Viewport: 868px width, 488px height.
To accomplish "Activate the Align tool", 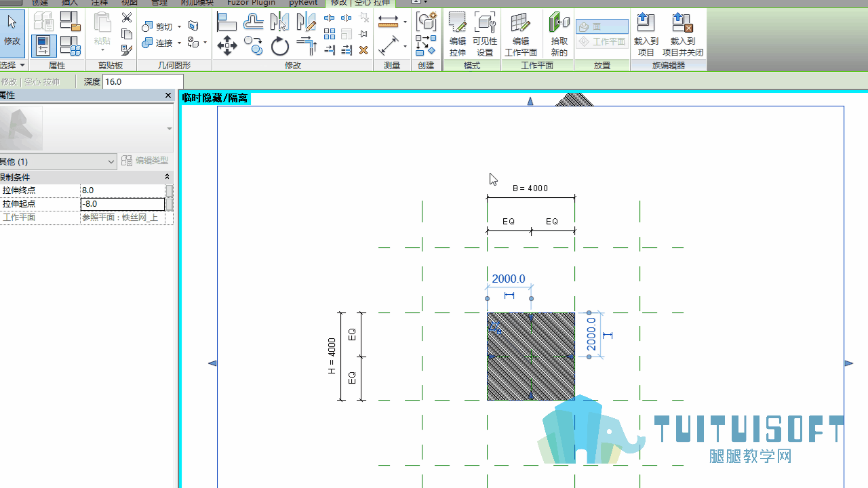I will click(226, 22).
